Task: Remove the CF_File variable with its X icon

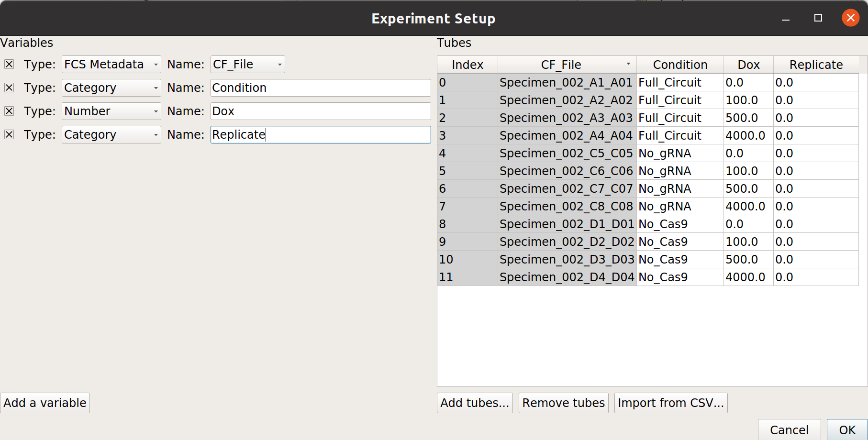Action: tap(9, 64)
